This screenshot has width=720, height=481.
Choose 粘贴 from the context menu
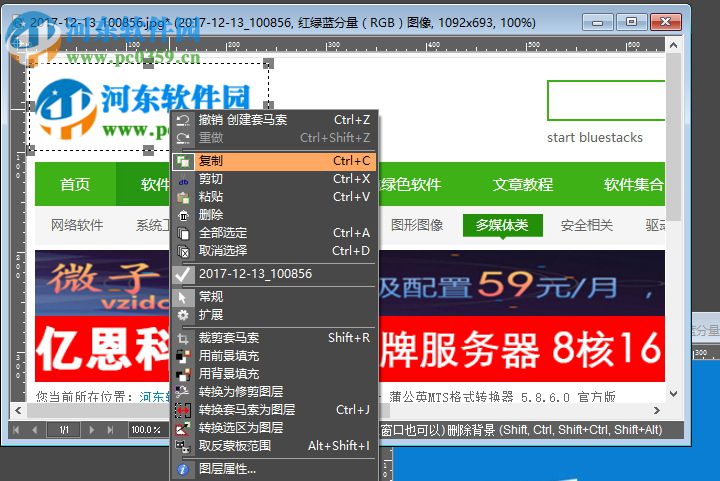pyautogui.click(x=274, y=197)
